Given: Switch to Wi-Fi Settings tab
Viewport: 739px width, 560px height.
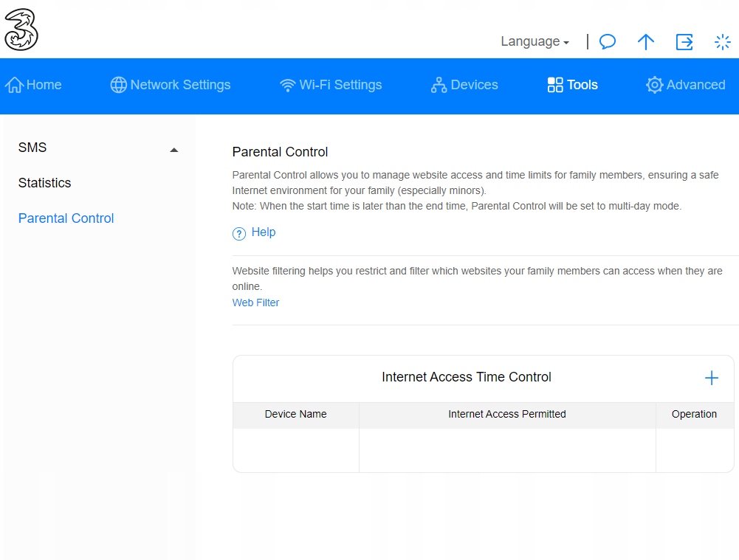Looking at the screenshot, I should click(x=331, y=85).
